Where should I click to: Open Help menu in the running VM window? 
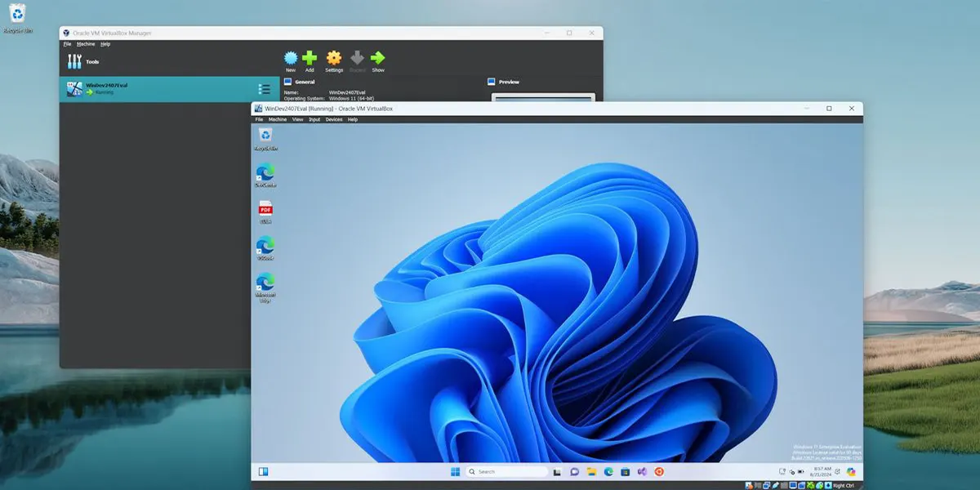353,119
